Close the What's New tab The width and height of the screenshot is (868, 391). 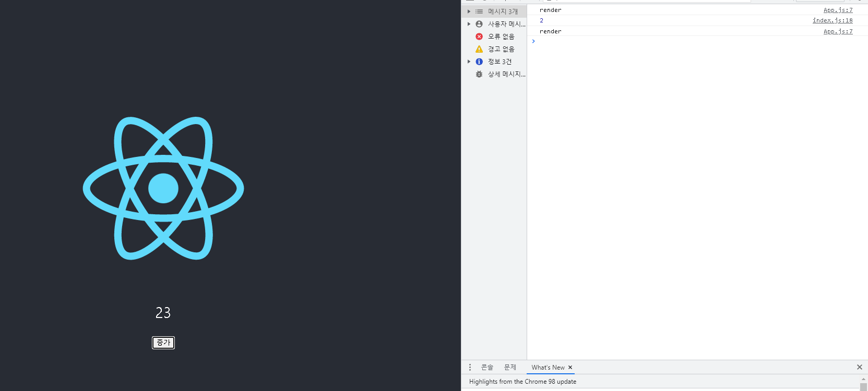pyautogui.click(x=570, y=368)
